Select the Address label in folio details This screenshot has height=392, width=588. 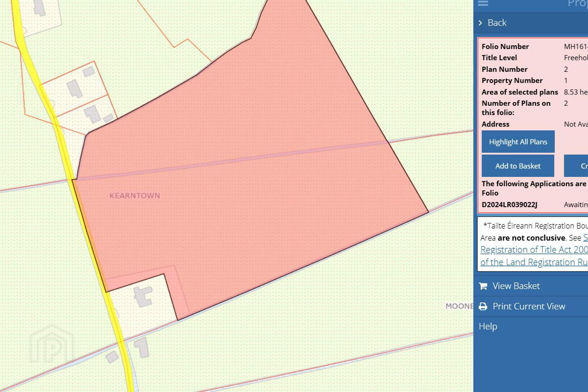pyautogui.click(x=495, y=124)
